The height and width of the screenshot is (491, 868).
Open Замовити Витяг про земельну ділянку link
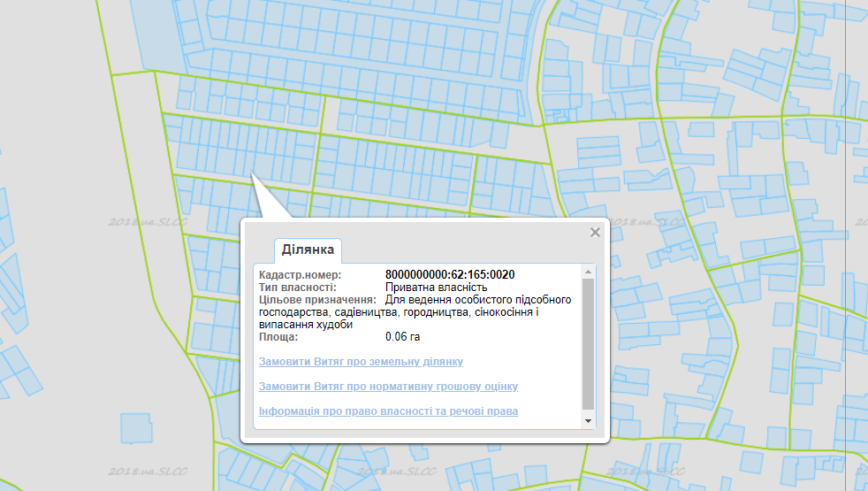click(361, 361)
